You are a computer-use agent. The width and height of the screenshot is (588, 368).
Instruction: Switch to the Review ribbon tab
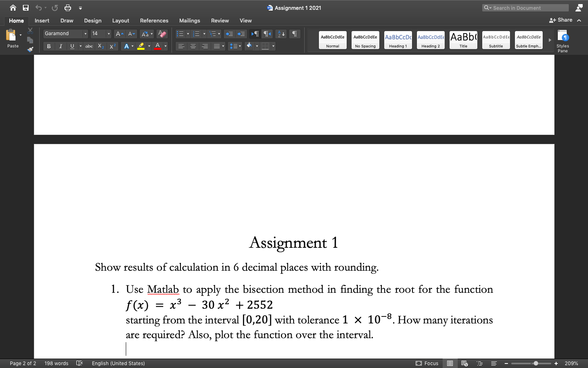pyautogui.click(x=220, y=20)
